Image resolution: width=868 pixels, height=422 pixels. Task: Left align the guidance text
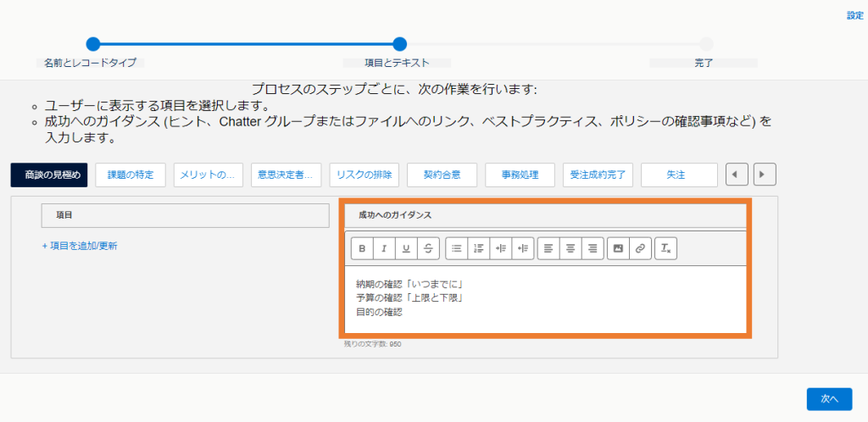(x=548, y=248)
